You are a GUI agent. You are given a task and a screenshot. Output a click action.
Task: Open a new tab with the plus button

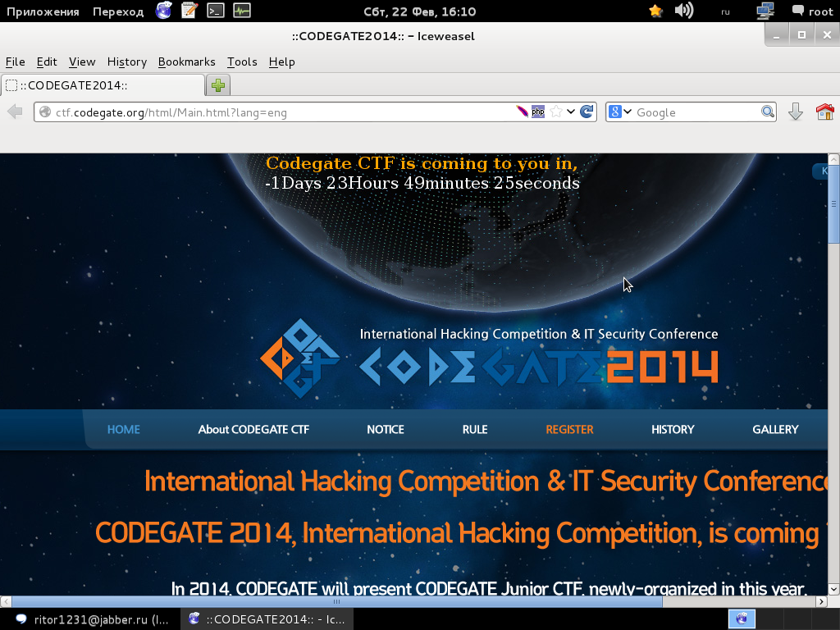pos(218,85)
